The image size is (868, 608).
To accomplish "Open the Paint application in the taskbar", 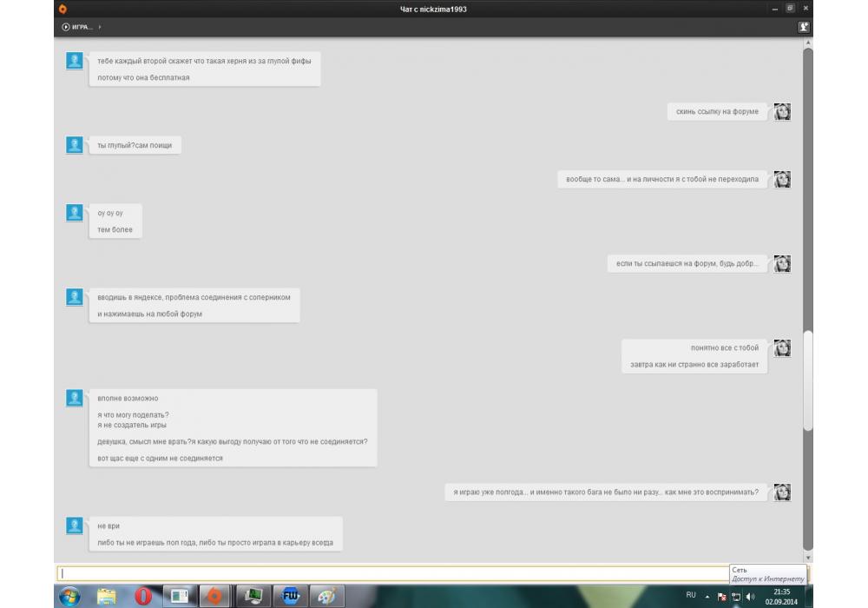I will pyautogui.click(x=326, y=596).
